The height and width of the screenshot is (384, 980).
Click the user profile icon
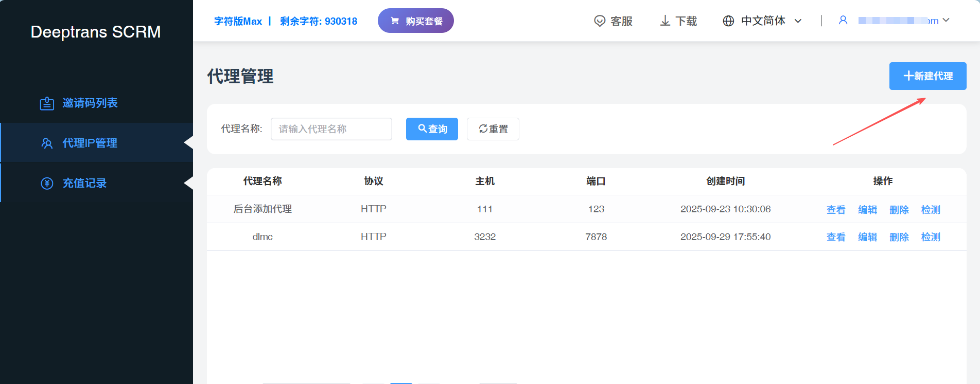coord(843,21)
